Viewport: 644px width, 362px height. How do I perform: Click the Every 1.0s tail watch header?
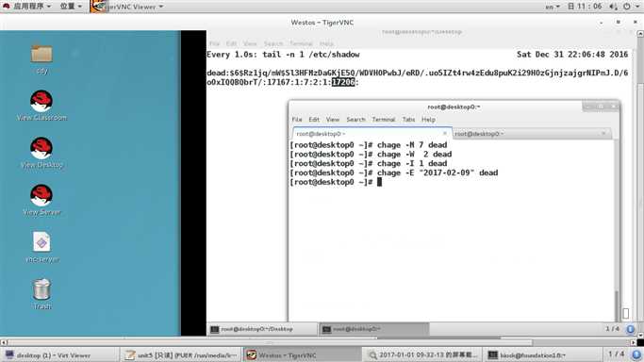[x=283, y=54]
